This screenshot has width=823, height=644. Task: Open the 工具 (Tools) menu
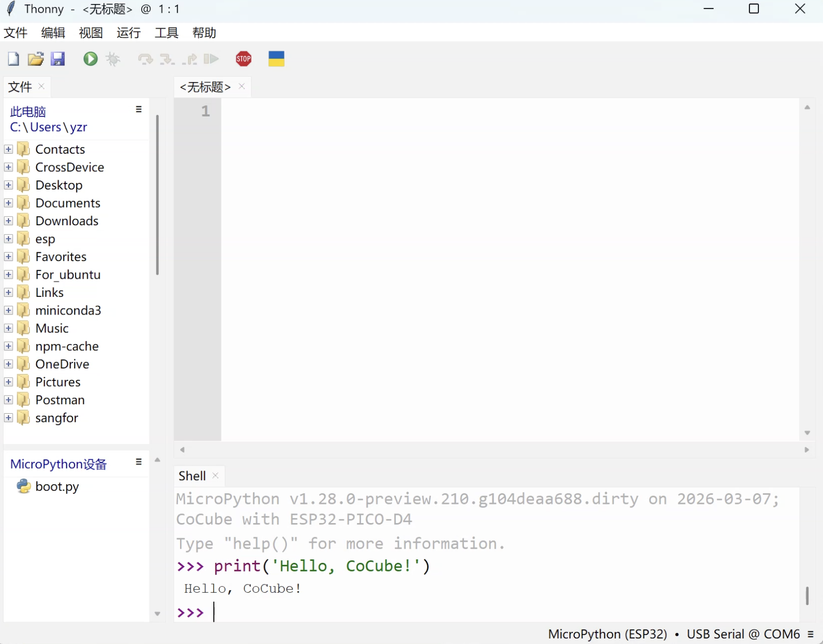[x=166, y=33]
